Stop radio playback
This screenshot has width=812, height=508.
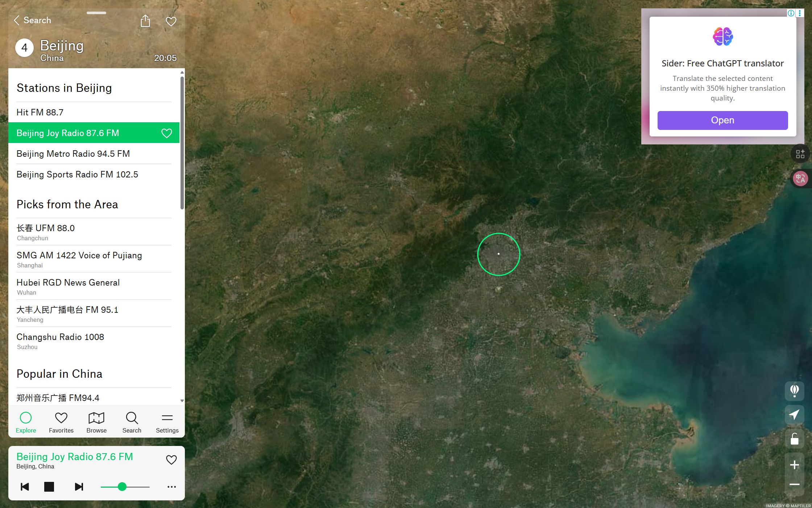pyautogui.click(x=49, y=487)
